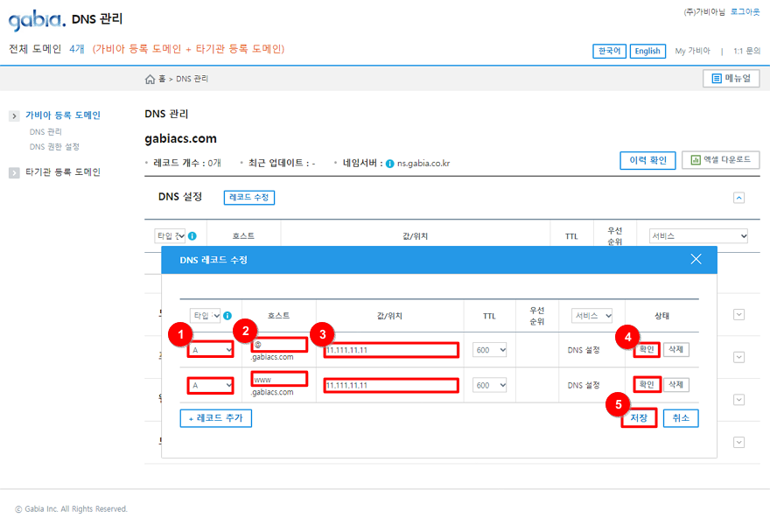Open the manual button
770x532 pixels.
pyautogui.click(x=731, y=79)
